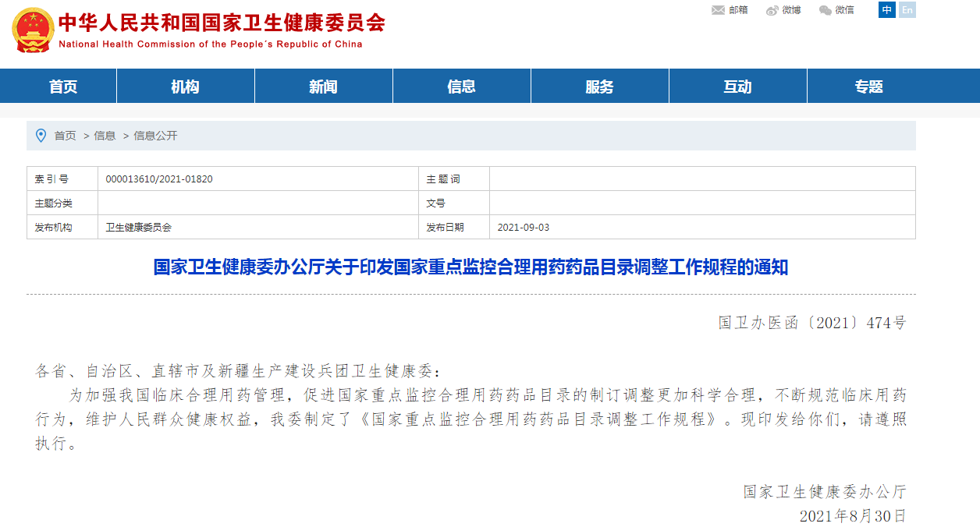Click the 卫生健康委员会 publisher cell
This screenshot has width=980, height=527.
(138, 228)
